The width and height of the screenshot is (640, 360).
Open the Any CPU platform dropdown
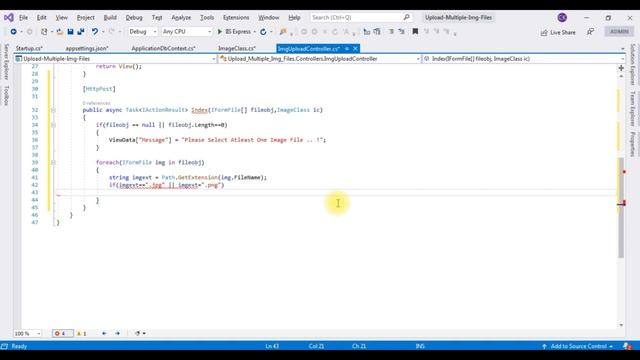point(187,31)
